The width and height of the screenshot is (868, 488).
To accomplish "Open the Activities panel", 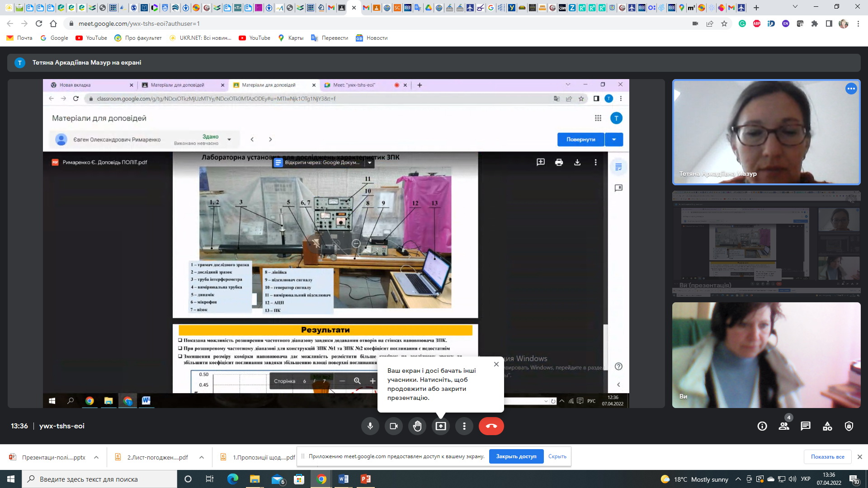I will 827,426.
